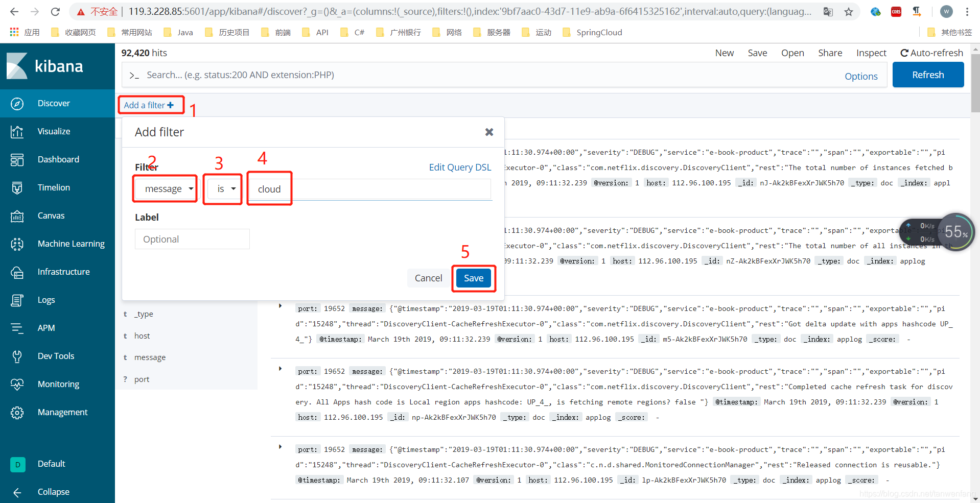Expand the log row mentioning Completed cache refresh
Viewport: 980px width, 503px height.
tap(280, 369)
